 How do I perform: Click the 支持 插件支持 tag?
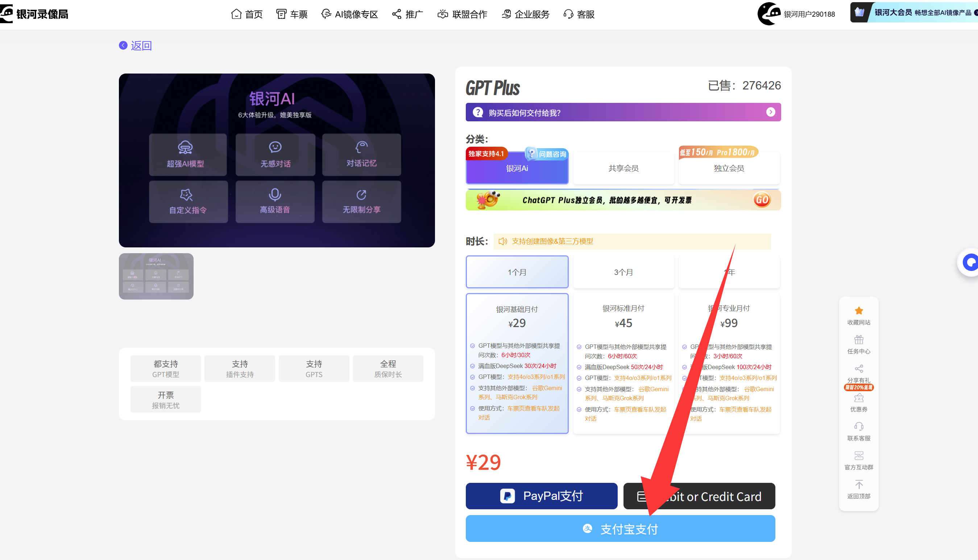pyautogui.click(x=240, y=368)
